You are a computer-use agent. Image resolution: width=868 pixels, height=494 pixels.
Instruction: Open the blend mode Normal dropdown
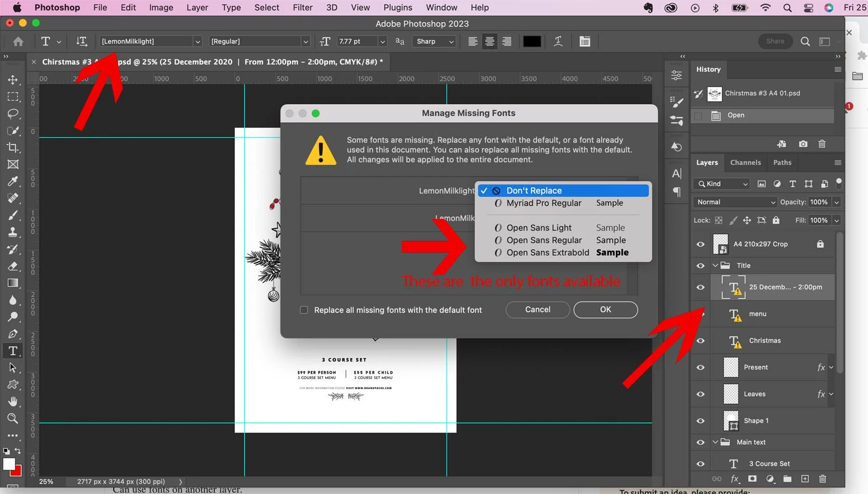pos(735,202)
